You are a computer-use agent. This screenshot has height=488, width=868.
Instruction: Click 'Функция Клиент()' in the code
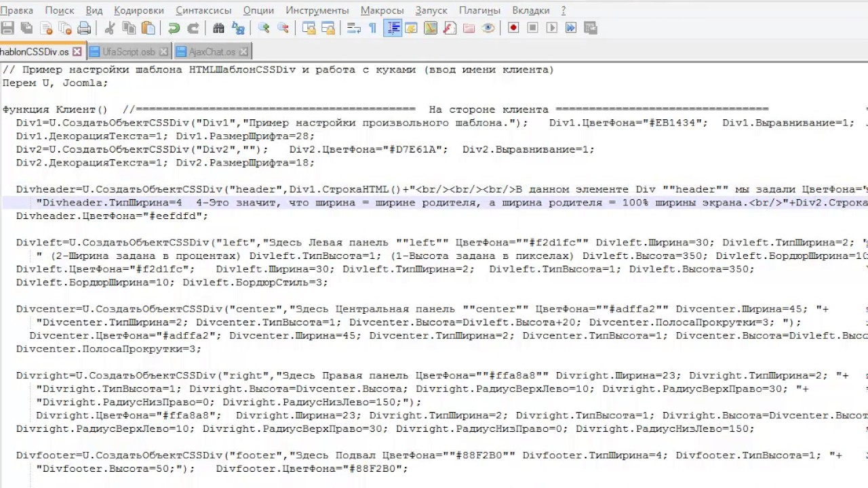pyautogui.click(x=55, y=110)
